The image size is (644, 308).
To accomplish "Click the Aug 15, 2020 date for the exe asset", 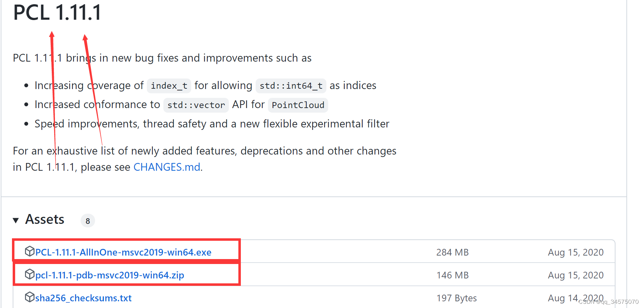I will pyautogui.click(x=575, y=252).
